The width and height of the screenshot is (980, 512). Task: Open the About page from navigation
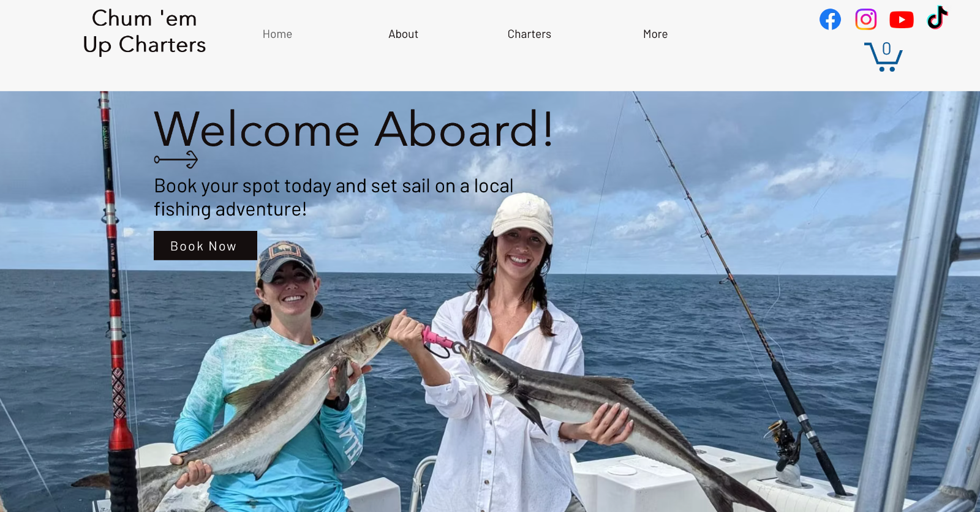(x=403, y=34)
